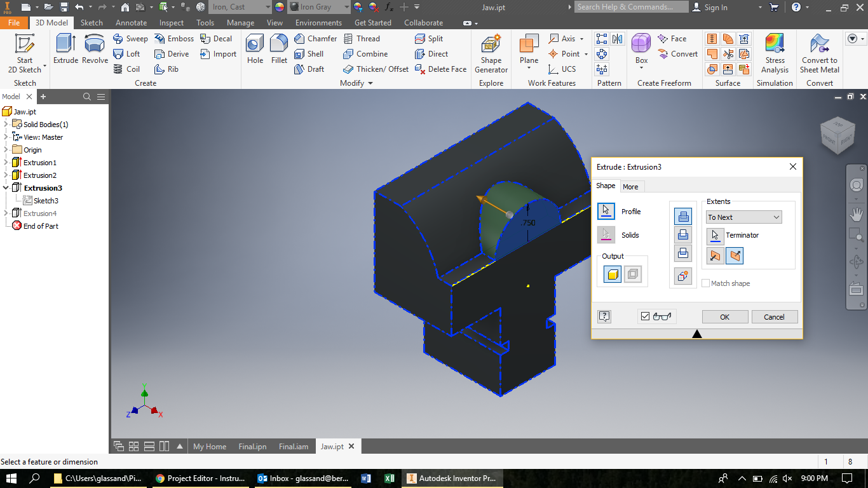
Task: Click Search Help & Commands field
Action: click(x=632, y=7)
